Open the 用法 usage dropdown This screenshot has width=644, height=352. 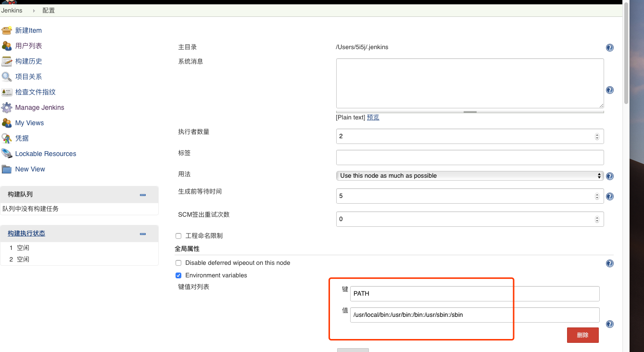(470, 176)
